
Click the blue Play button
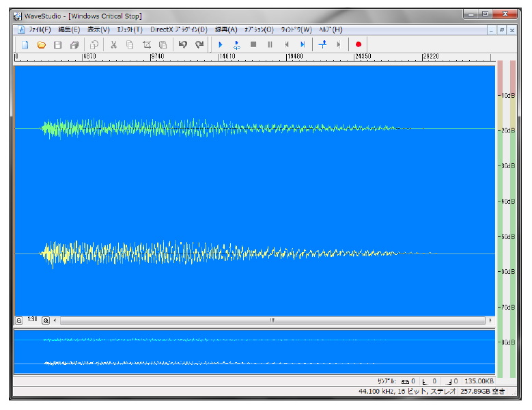tap(221, 44)
